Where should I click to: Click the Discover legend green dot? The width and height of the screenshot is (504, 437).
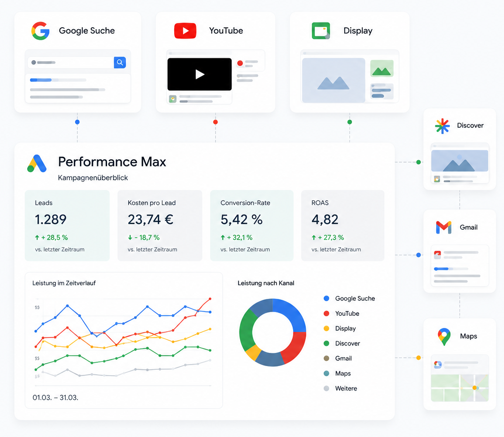coord(326,343)
